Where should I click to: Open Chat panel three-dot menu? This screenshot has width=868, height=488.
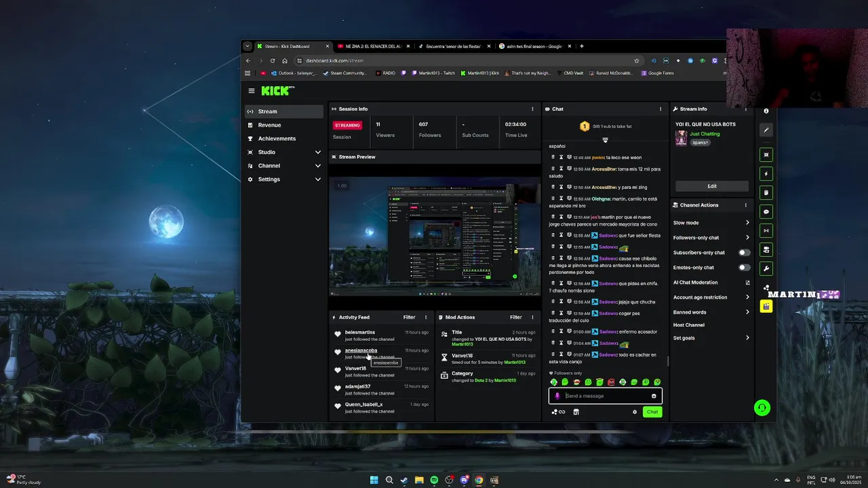(x=660, y=109)
